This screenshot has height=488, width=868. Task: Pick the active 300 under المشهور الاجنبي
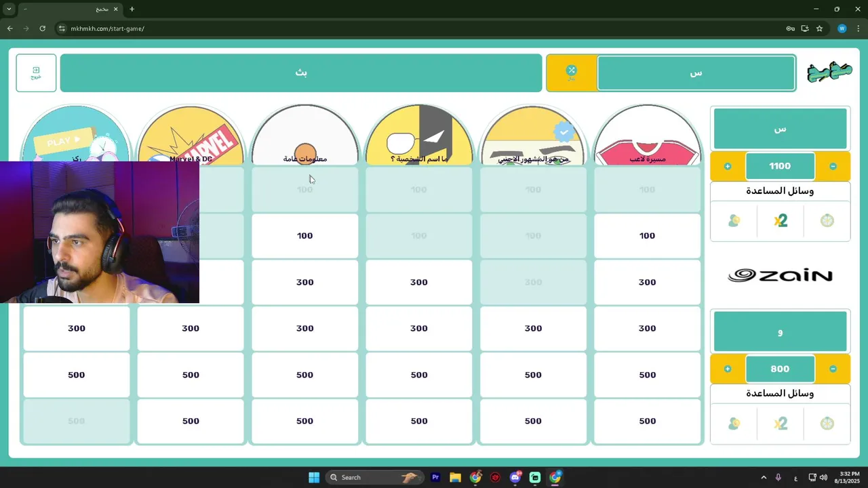point(533,328)
